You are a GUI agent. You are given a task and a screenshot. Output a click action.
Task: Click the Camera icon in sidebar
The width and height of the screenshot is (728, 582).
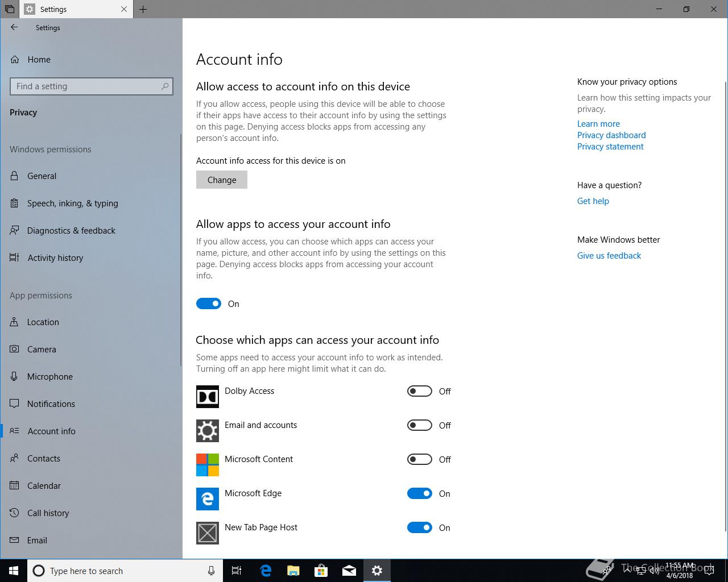click(x=15, y=350)
